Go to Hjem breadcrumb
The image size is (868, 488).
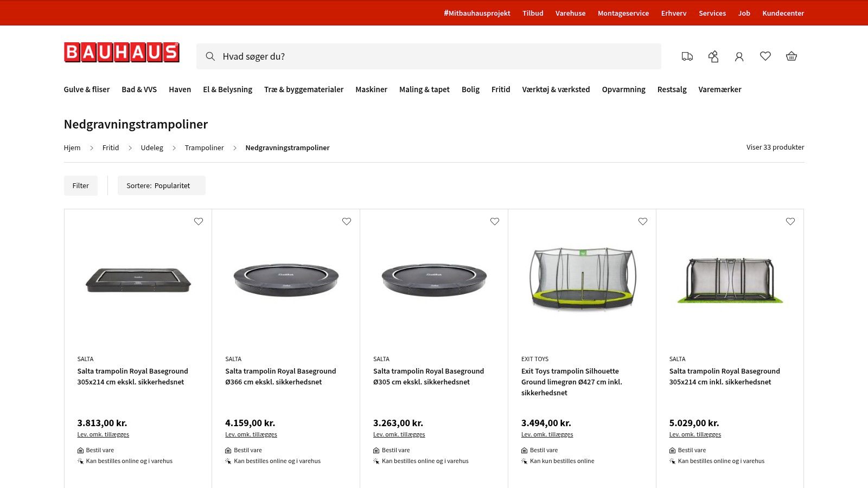[72, 147]
